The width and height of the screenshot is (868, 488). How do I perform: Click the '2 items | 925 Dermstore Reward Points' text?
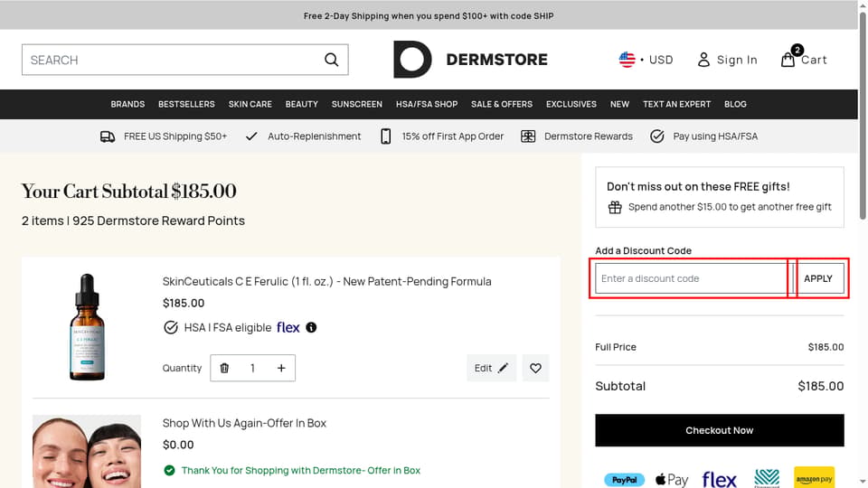(133, 221)
